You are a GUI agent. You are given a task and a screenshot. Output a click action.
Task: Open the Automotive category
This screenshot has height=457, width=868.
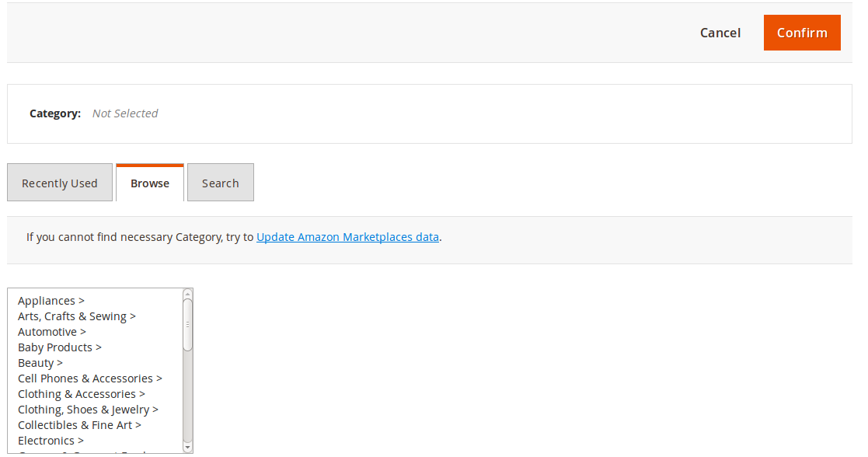pyautogui.click(x=52, y=332)
